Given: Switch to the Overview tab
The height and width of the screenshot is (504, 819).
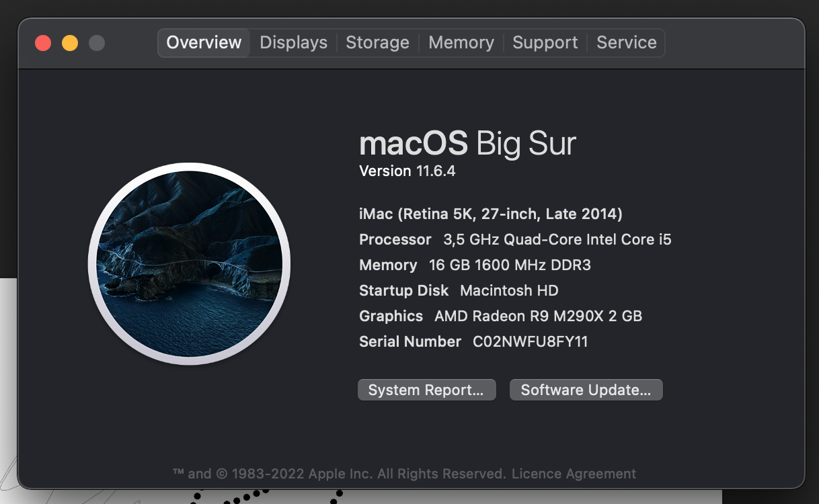Looking at the screenshot, I should (x=204, y=42).
